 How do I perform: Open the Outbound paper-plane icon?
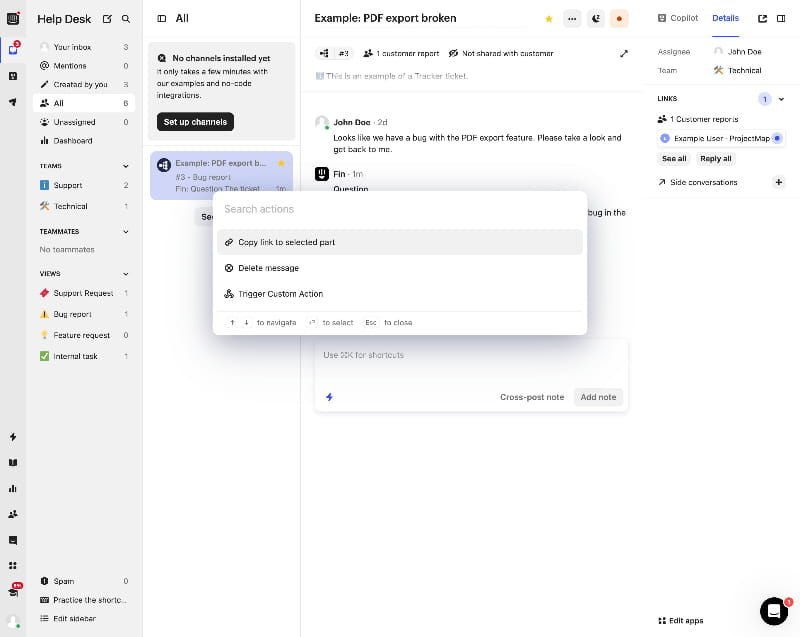pyautogui.click(x=13, y=102)
